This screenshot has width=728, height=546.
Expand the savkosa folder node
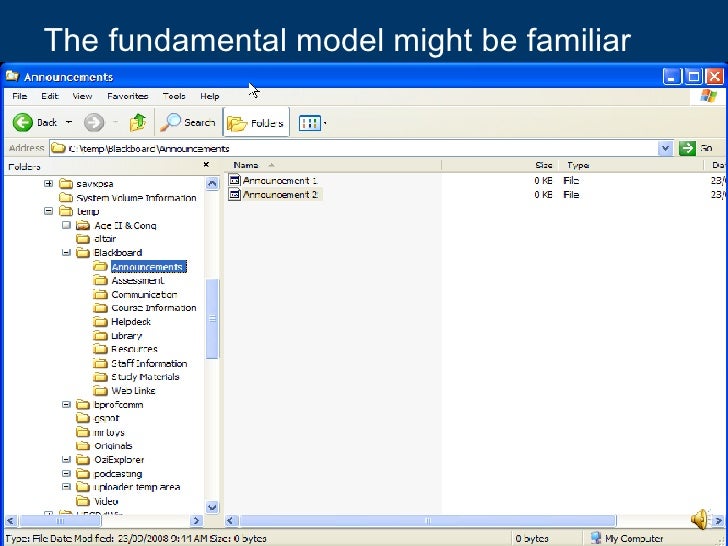(48, 183)
